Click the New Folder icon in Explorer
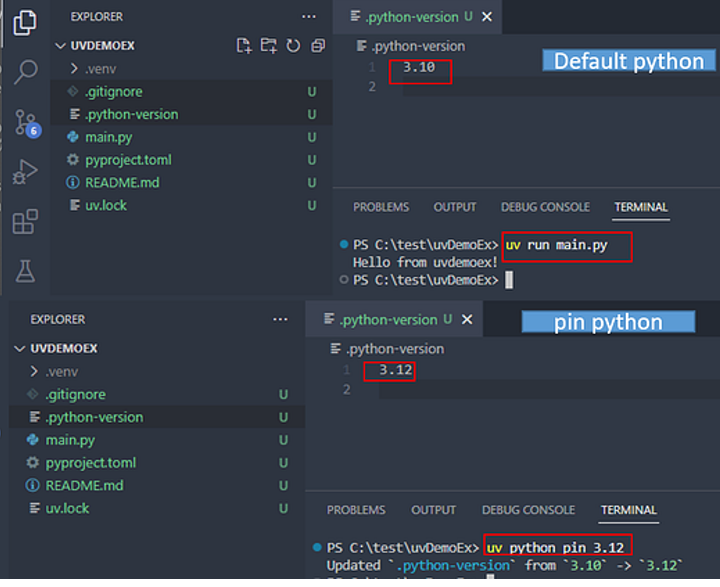The image size is (720, 587). (x=268, y=46)
